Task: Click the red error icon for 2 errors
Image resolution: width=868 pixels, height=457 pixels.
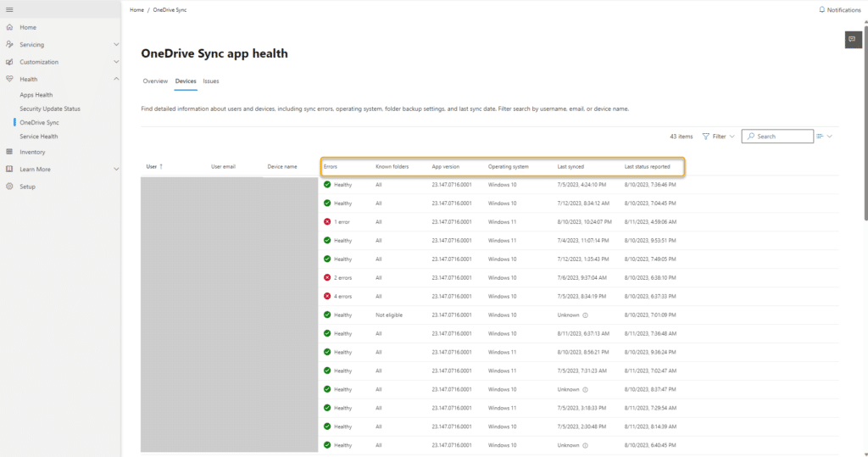Action: [x=327, y=277]
